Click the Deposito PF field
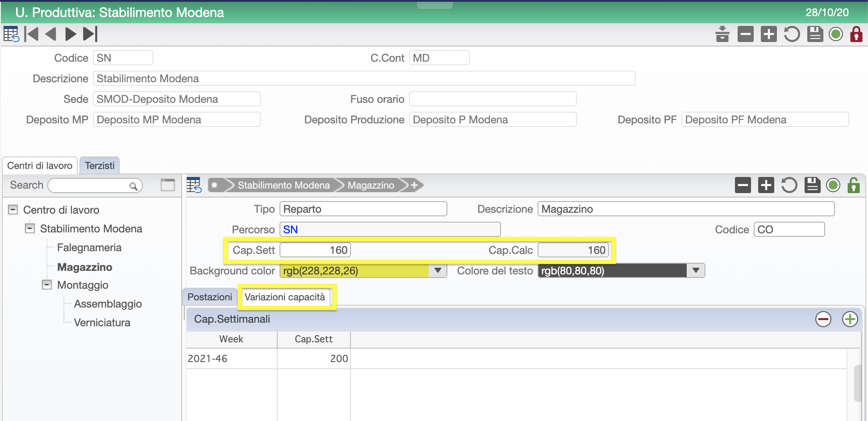The width and height of the screenshot is (868, 421). 765,120
